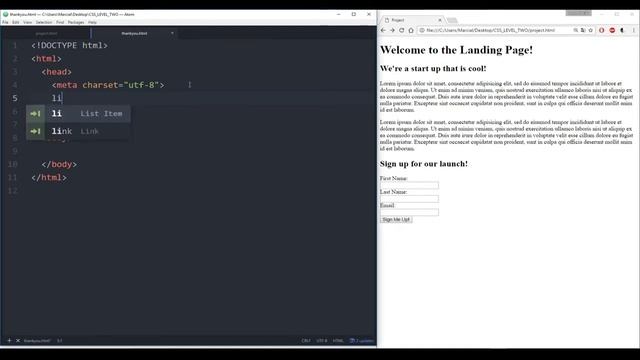Viewport: 640px width, 360px height.
Task: Change the CRLF line ending setting
Action: point(306,341)
